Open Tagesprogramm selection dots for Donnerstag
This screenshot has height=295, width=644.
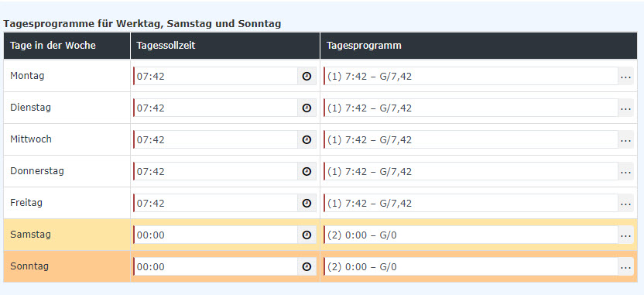coord(625,171)
